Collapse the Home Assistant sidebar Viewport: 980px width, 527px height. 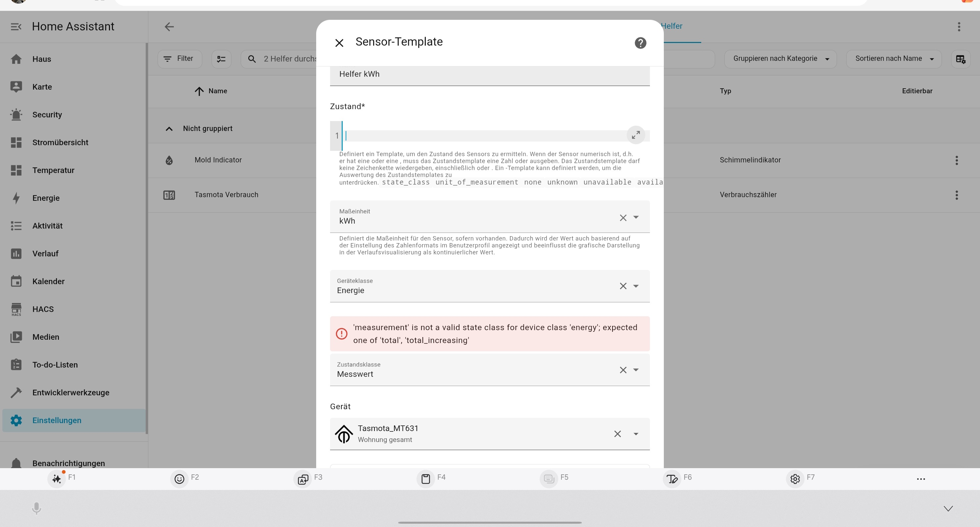tap(16, 26)
